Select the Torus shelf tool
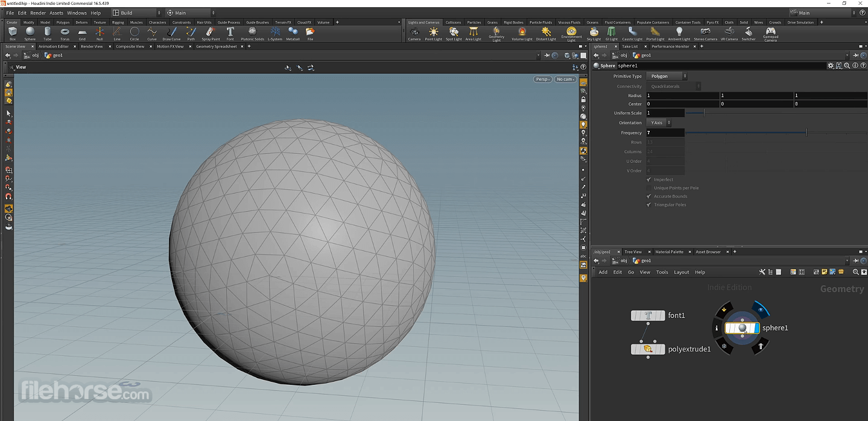 click(x=65, y=34)
